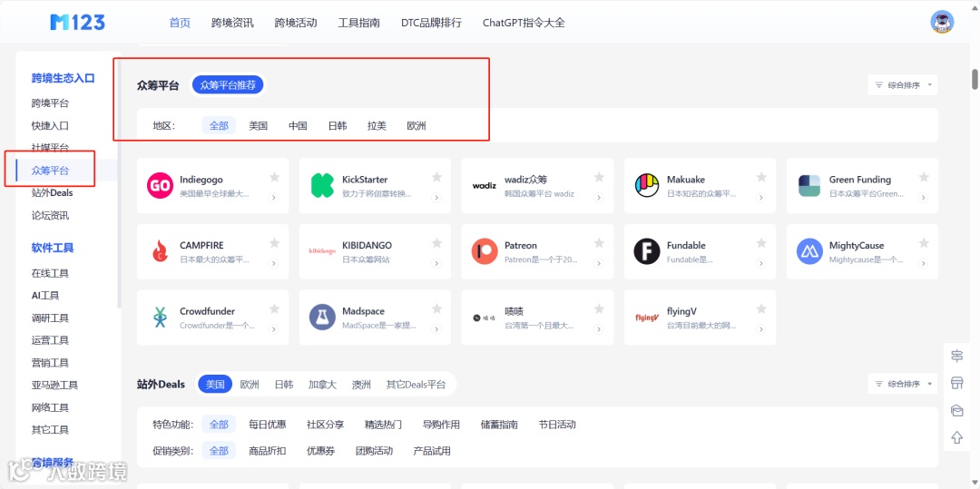
Task: Filter 地区 by 拉美
Action: coord(377,125)
